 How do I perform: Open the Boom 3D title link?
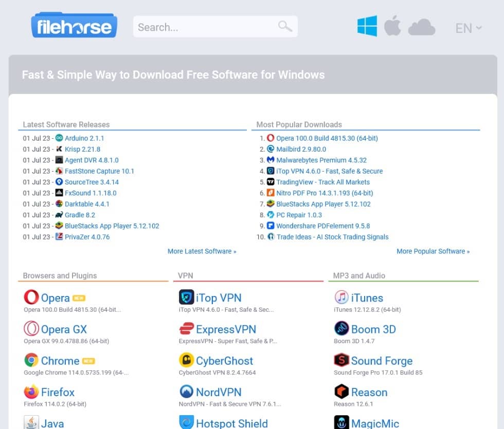point(373,329)
